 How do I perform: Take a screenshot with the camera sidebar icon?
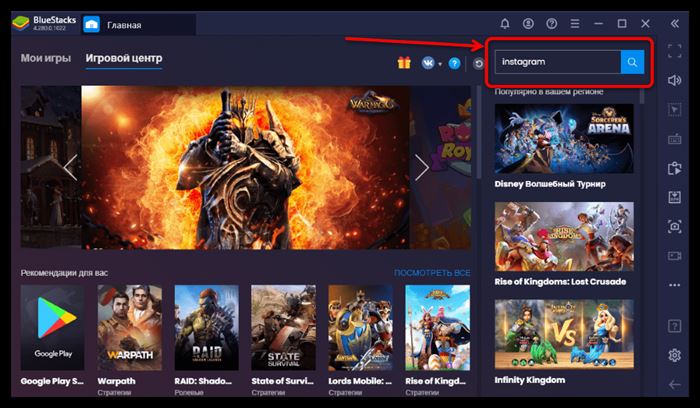click(675, 227)
